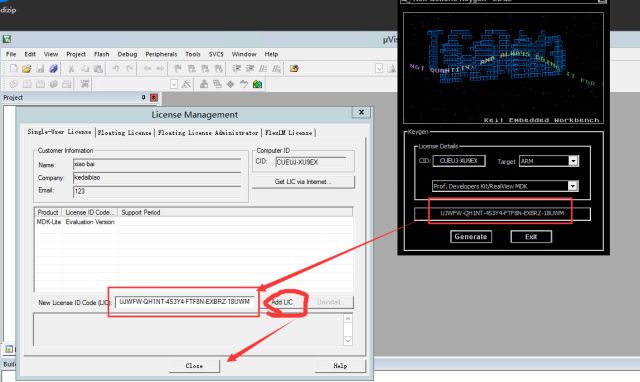Close the License Management dialog X
This screenshot has height=382, width=640.
[361, 112]
